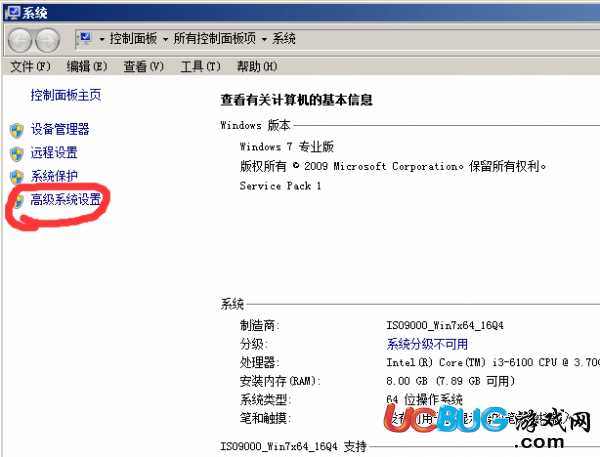Click the shield icon beside 远程设置
The image size is (600, 457).
click(x=17, y=154)
